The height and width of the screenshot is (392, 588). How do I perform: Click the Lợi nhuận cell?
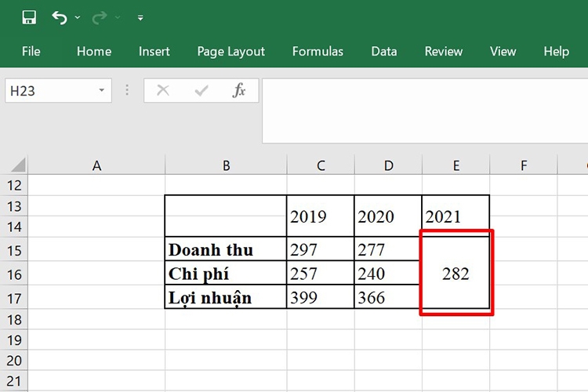pos(226,296)
